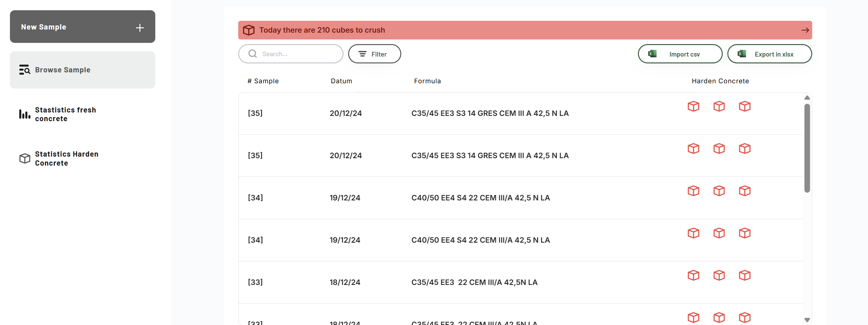
Task: Click date 19/12/24 in the fourth row
Action: (x=345, y=240)
